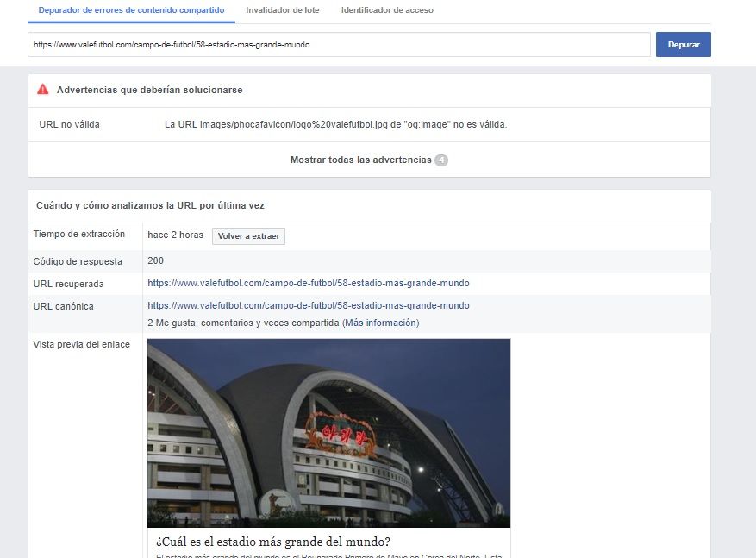
Task: Select the 'hace 2 horas' value
Action: pyautogui.click(x=176, y=235)
